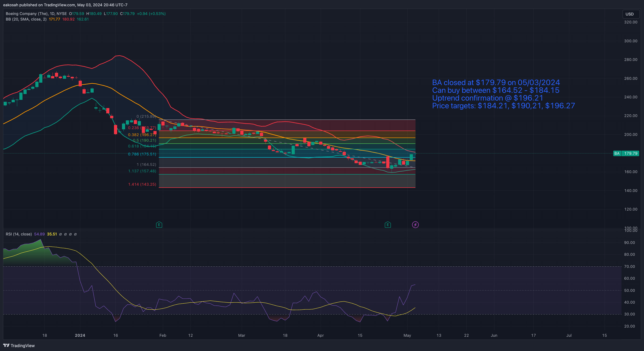Click the Feb label on time axis
The image size is (644, 351).
tap(163, 335)
